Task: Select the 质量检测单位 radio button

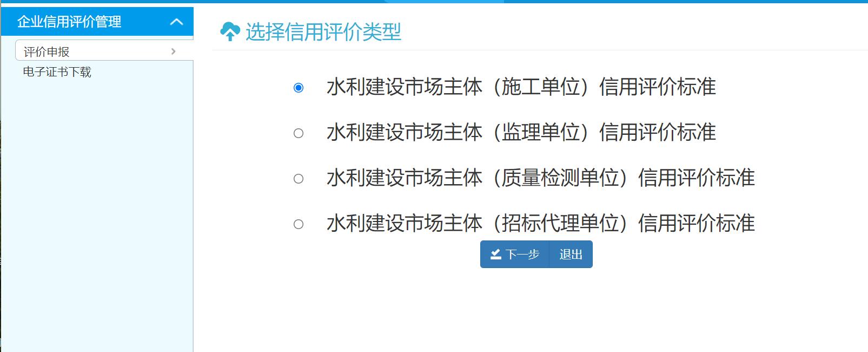Action: tap(299, 179)
